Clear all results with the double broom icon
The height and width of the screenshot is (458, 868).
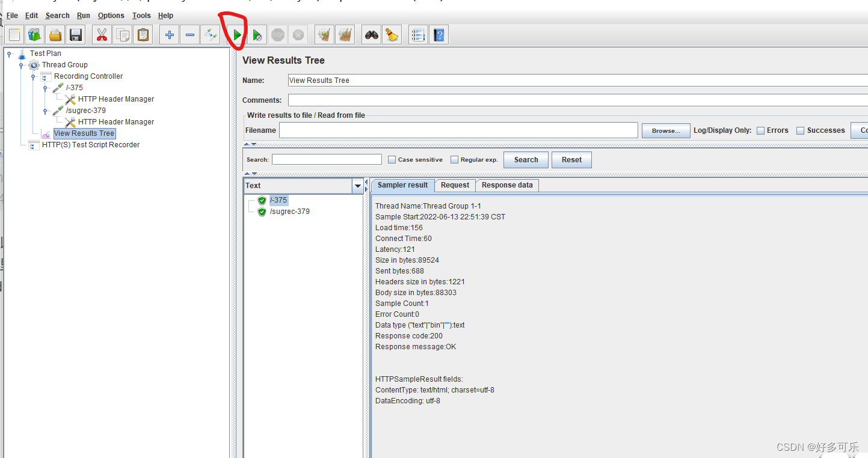click(x=345, y=35)
